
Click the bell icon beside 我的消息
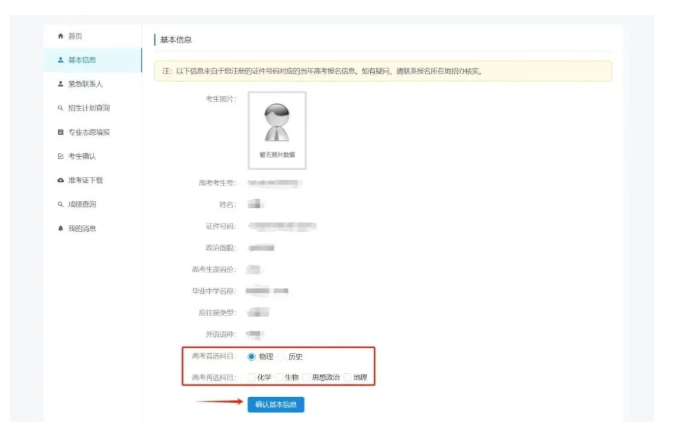(x=60, y=228)
